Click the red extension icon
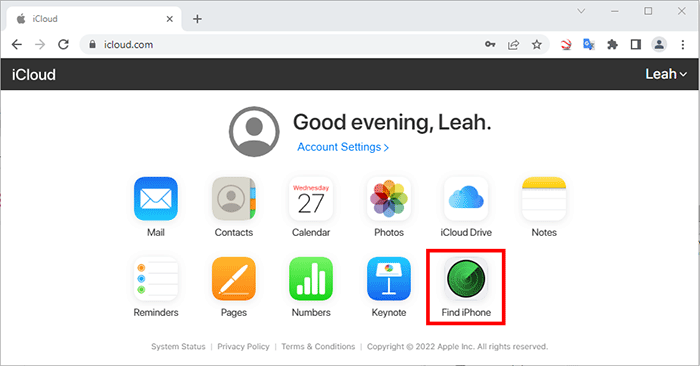The image size is (700, 366). (566, 44)
